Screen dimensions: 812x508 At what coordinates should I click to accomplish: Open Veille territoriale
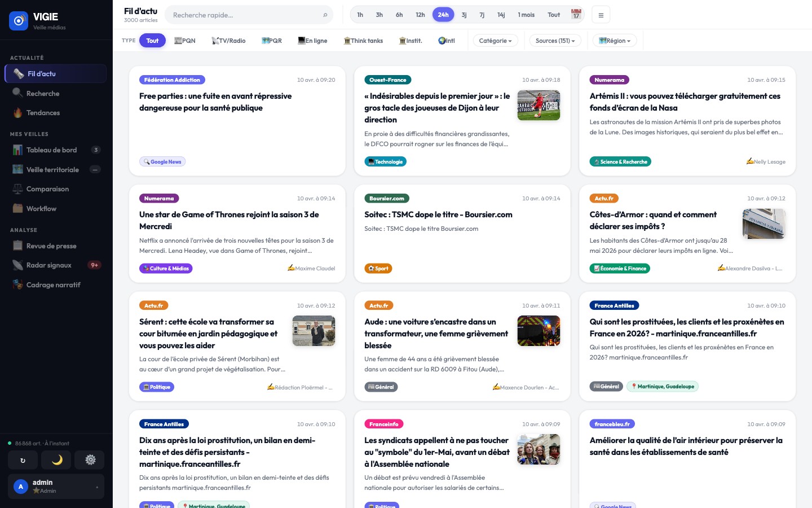coord(55,169)
